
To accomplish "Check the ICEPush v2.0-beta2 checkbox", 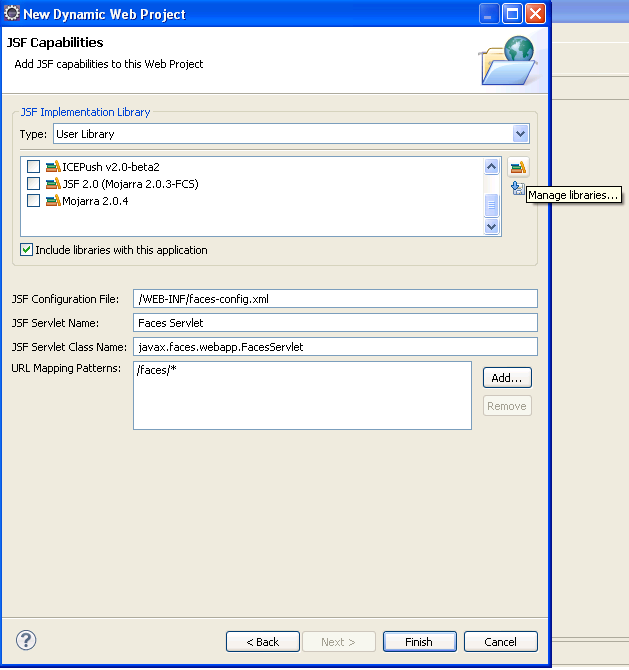I will click(x=33, y=167).
